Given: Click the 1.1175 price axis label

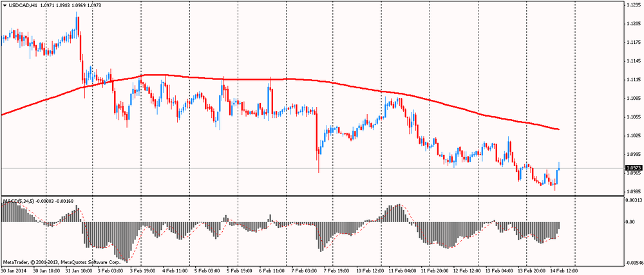Looking at the screenshot, I should [x=632, y=43].
